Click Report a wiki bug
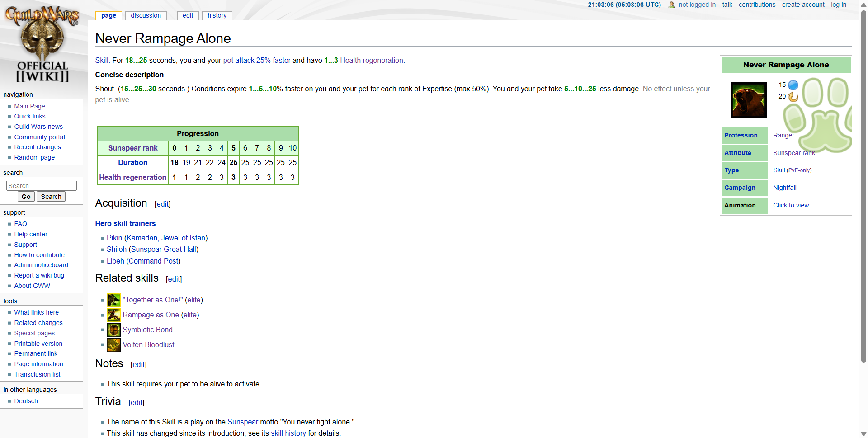The width and height of the screenshot is (868, 438). click(39, 275)
